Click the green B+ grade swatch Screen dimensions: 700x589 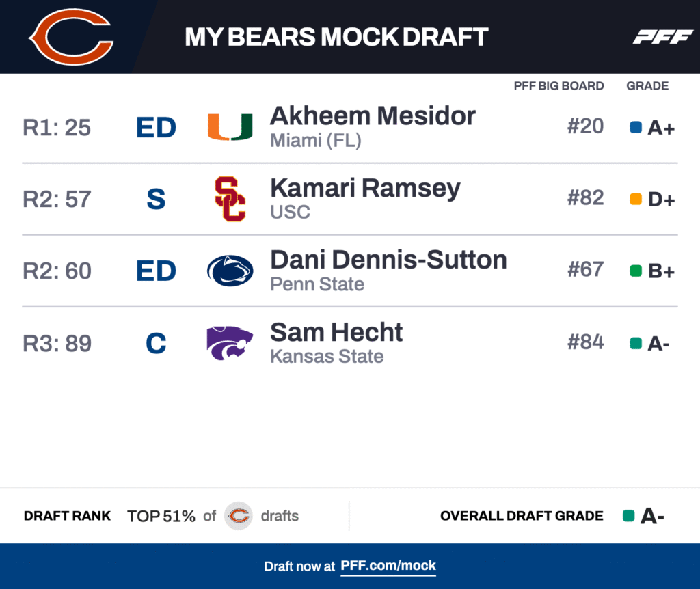[636, 271]
